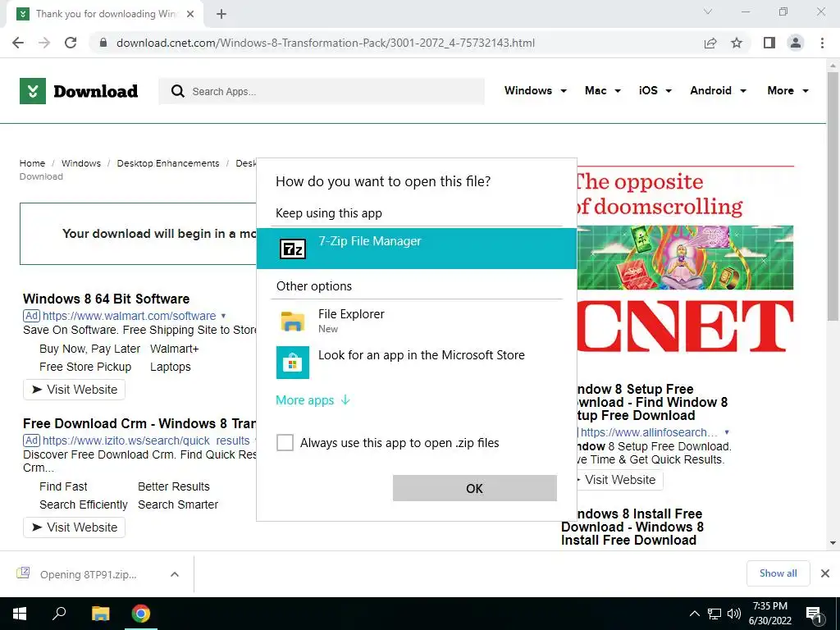Click the search magnifier icon in CNET search

177,91
